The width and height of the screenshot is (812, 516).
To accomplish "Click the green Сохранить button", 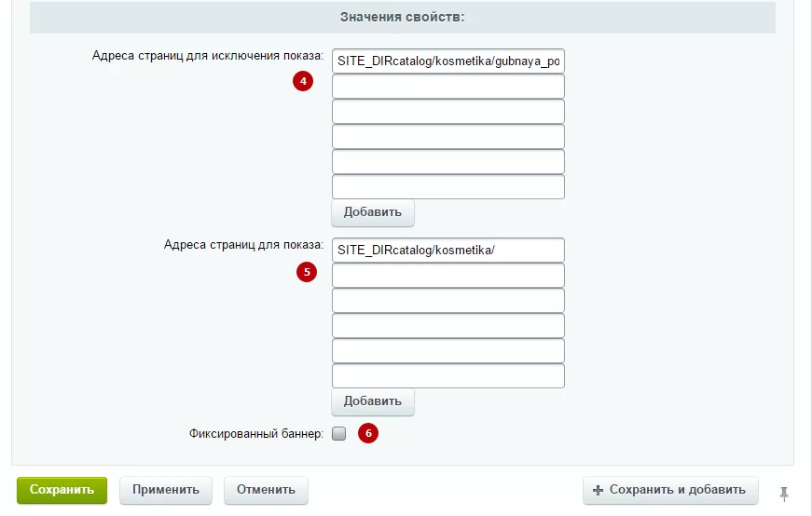I will click(x=62, y=490).
